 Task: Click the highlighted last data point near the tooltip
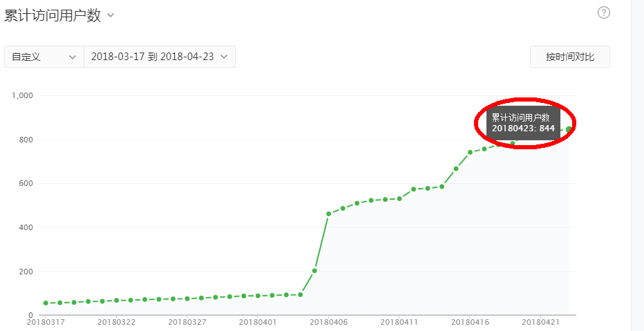[x=569, y=129]
